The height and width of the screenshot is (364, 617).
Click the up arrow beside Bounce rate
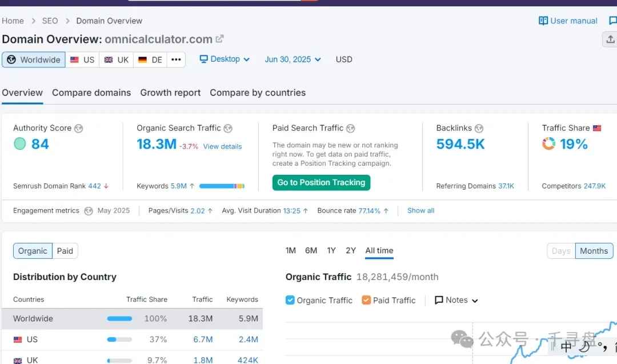pos(386,211)
